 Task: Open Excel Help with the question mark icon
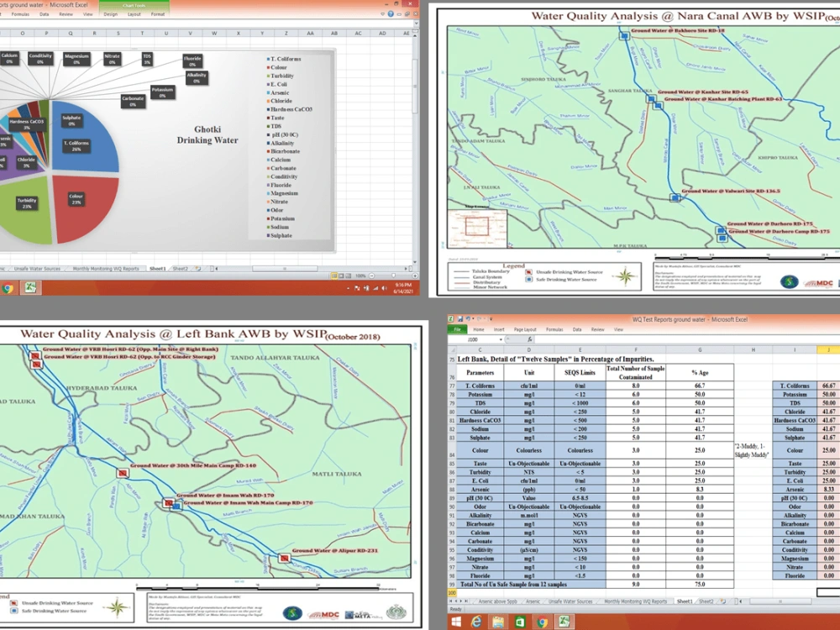pos(391,14)
